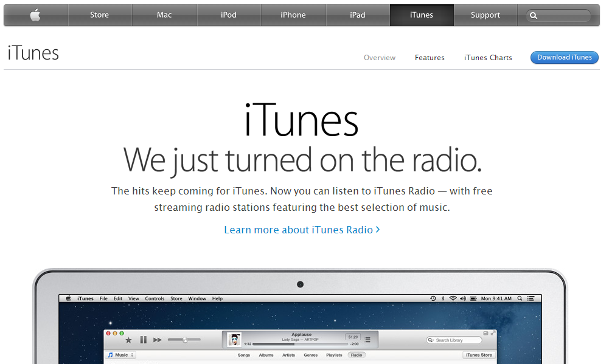
Task: Click the $1.29 buy price button
Action: pos(352,336)
